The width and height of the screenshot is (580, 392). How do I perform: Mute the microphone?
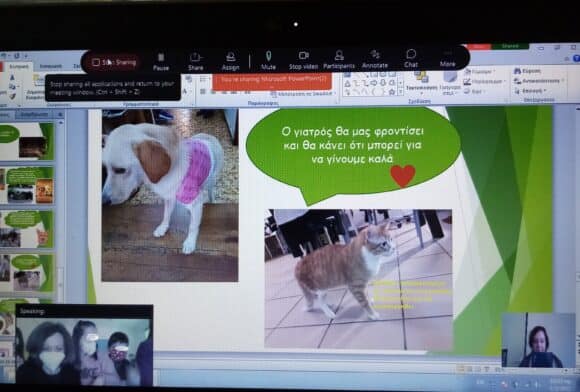tap(269, 61)
